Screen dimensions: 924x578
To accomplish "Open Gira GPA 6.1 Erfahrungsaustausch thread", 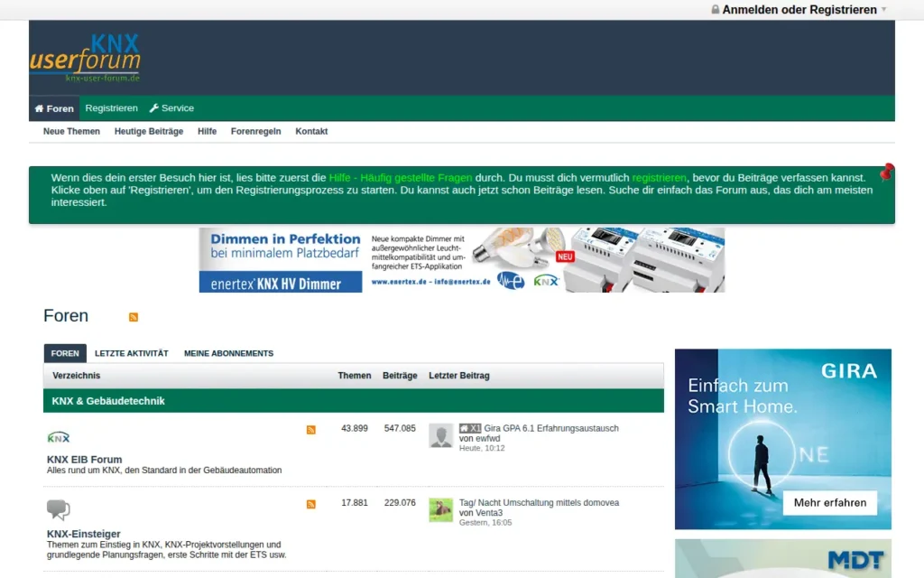I will [551, 428].
